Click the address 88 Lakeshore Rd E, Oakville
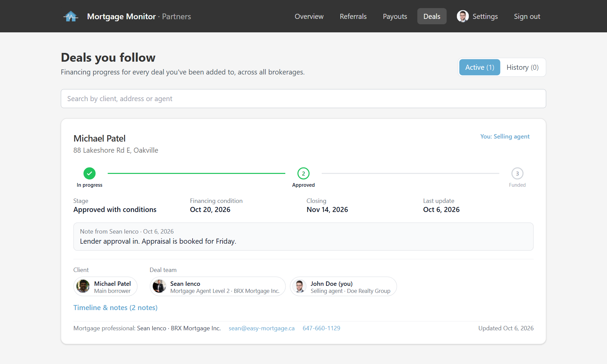The image size is (607, 364). [x=116, y=150]
